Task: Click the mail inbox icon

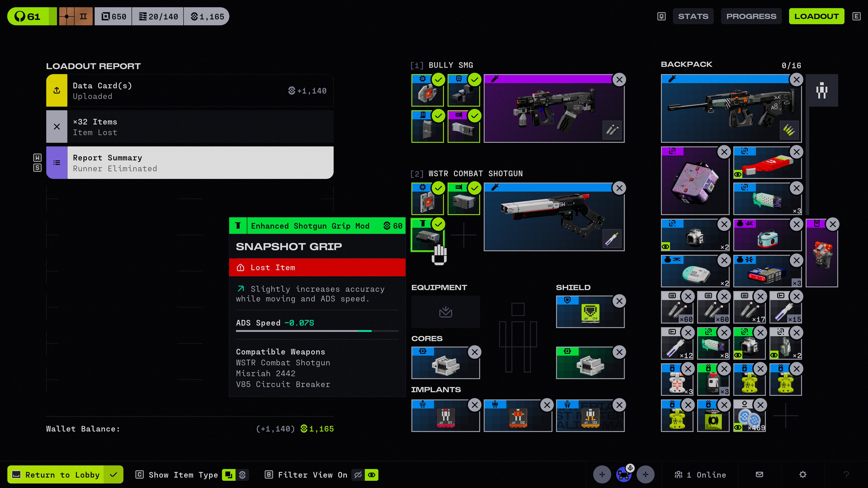Action: (759, 474)
